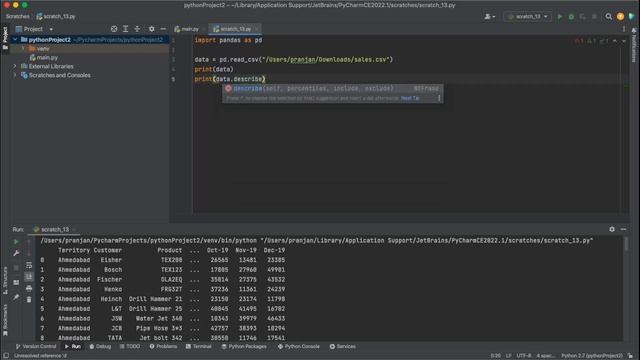Open the TODO tool window tab
The image size is (640, 360).
[130, 347]
